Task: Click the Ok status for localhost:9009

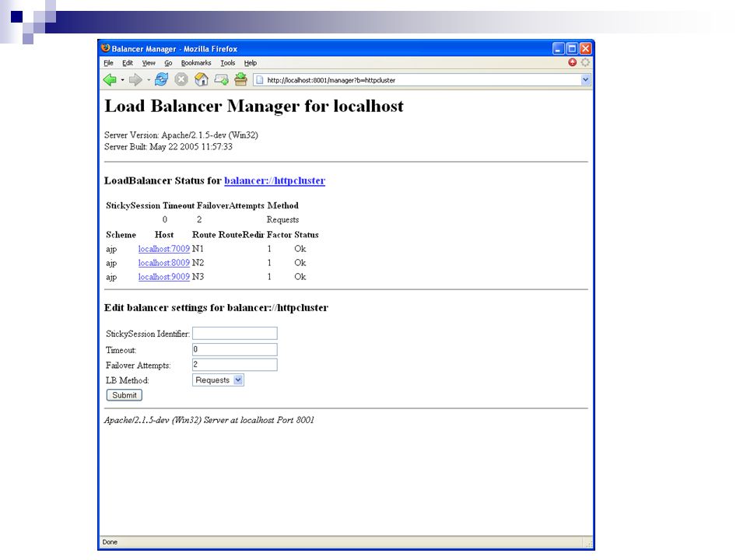Action: pos(300,277)
